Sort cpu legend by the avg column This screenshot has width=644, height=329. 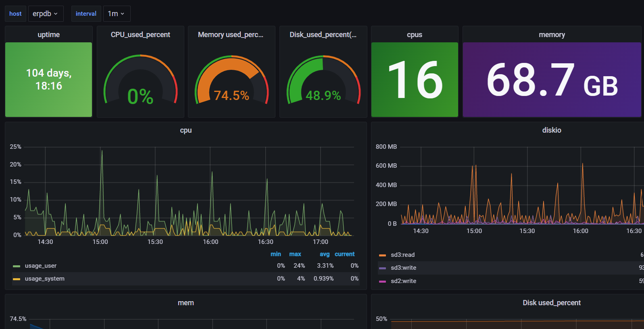(x=325, y=254)
